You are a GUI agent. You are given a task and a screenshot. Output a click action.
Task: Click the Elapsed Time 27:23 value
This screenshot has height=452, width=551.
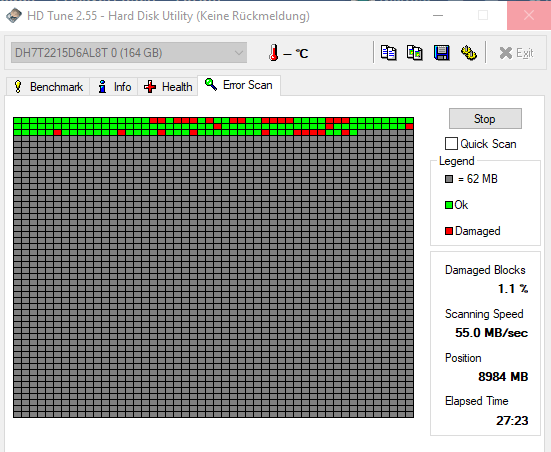pyautogui.click(x=512, y=420)
